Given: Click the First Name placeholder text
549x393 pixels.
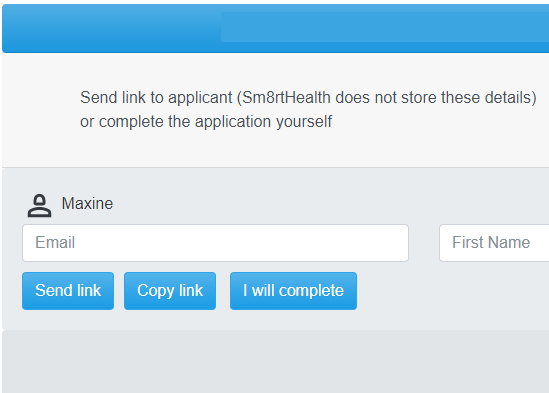Looking at the screenshot, I should click(491, 242).
